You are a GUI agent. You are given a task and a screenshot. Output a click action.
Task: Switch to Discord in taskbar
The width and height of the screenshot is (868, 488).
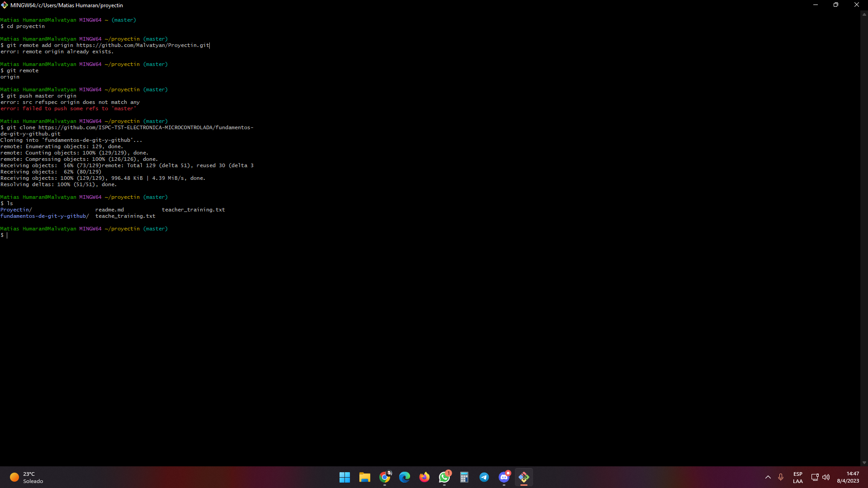pos(504,477)
